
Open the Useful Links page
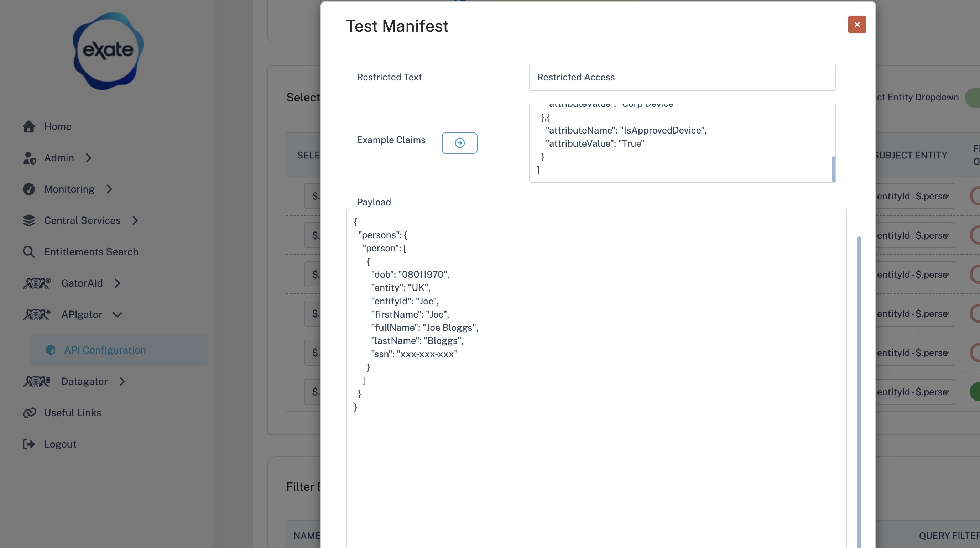tap(73, 413)
